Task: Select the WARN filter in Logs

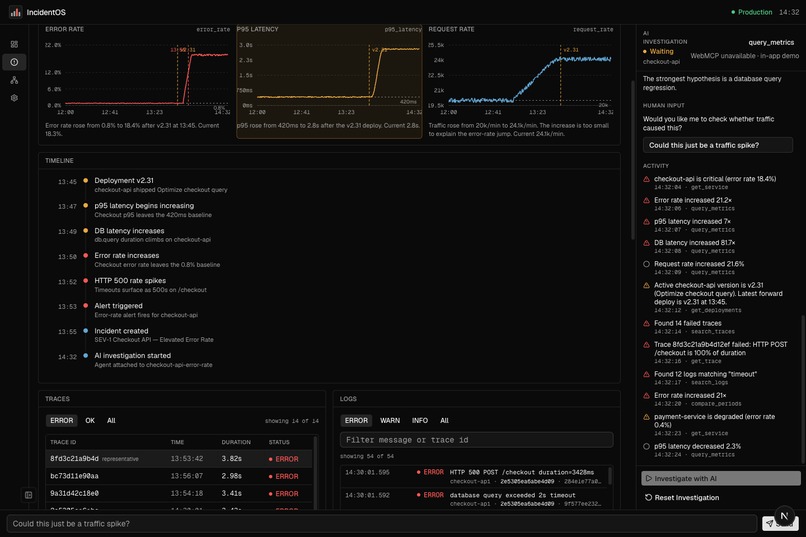Action: pos(390,420)
